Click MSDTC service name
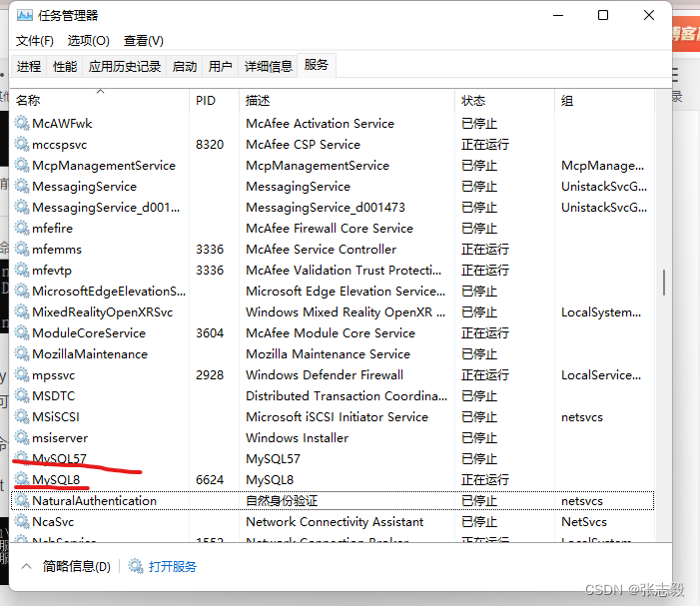 [54, 395]
